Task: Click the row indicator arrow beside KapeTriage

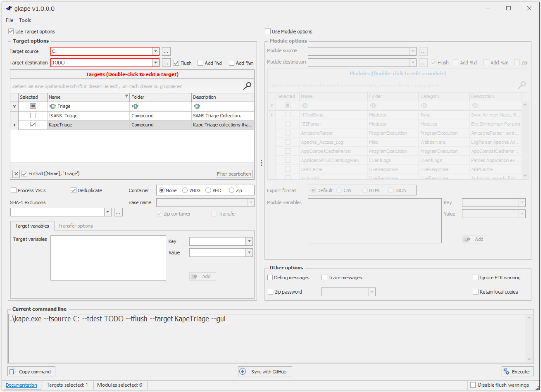Action: pos(14,125)
